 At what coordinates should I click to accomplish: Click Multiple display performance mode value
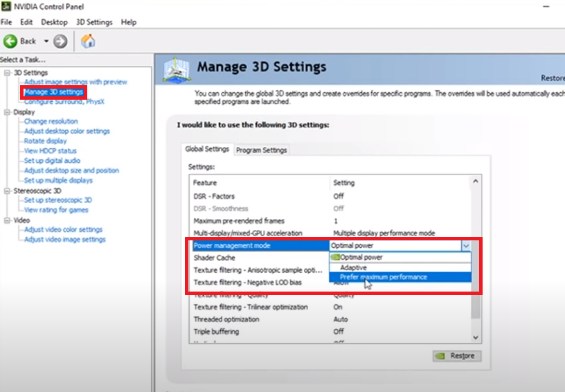[384, 233]
